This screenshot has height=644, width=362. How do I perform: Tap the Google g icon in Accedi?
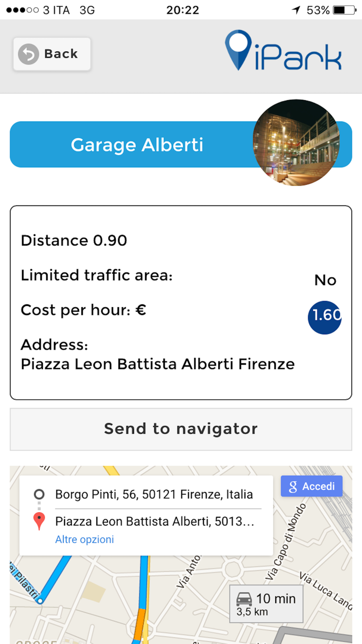[293, 487]
